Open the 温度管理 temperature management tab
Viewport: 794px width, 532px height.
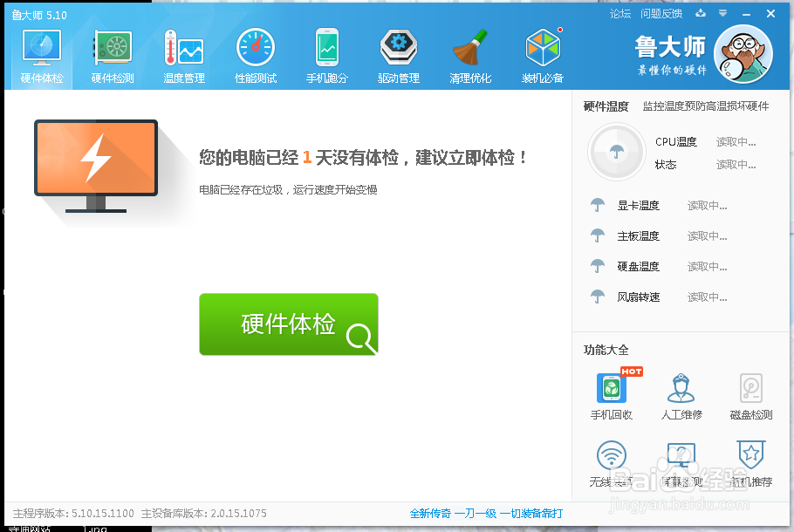(x=184, y=56)
